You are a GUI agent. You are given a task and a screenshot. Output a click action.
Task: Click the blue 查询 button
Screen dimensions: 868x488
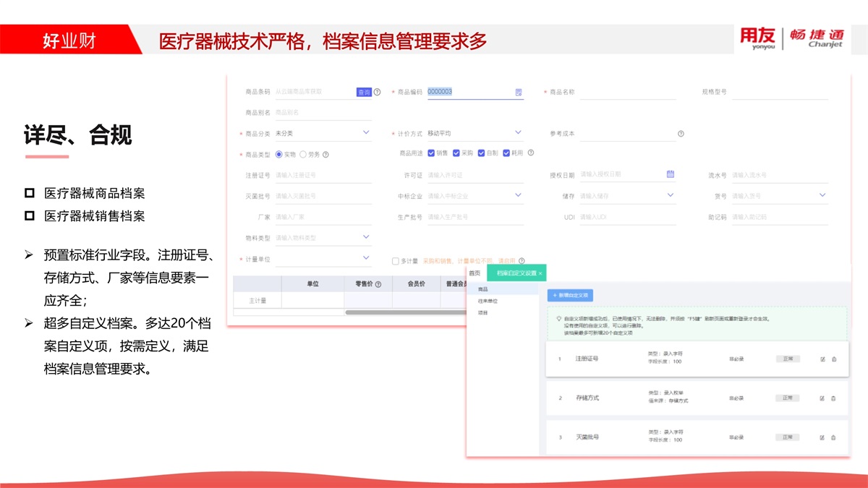pyautogui.click(x=364, y=93)
